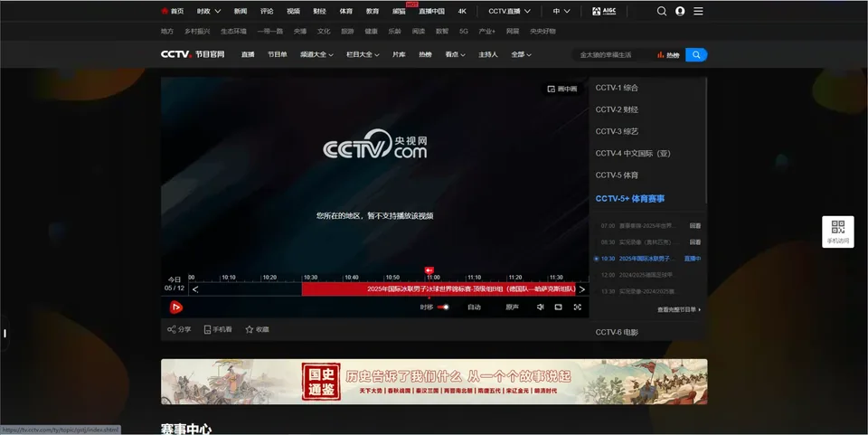Open 画中画 picture-in-picture mode

click(x=561, y=89)
